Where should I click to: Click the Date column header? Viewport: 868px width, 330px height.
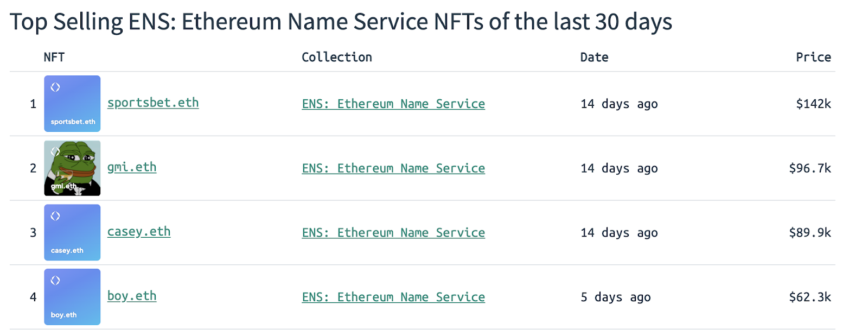pyautogui.click(x=594, y=58)
